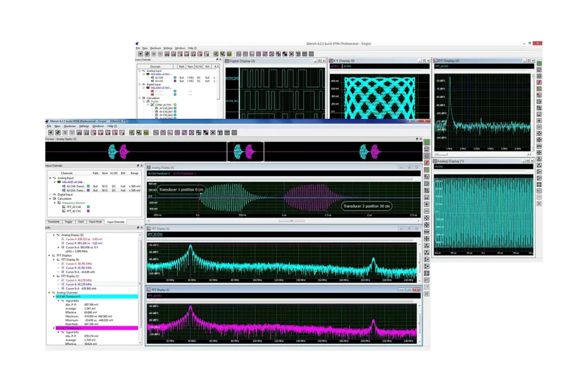Viewport: 588px width, 392px height.
Task: Click new spectrum display icon in front toolbar
Action: [170, 133]
